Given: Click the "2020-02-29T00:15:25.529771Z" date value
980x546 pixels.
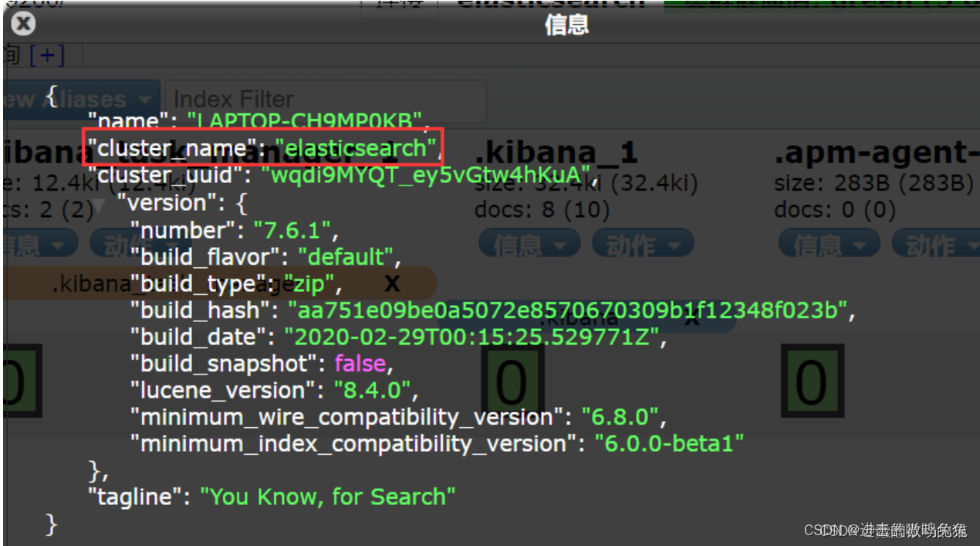Looking at the screenshot, I should point(471,337).
